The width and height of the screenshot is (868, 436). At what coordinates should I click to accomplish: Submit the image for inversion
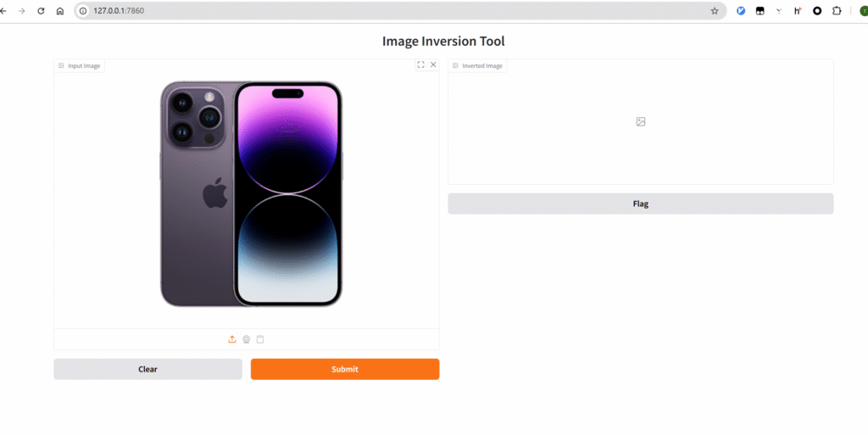pyautogui.click(x=344, y=369)
